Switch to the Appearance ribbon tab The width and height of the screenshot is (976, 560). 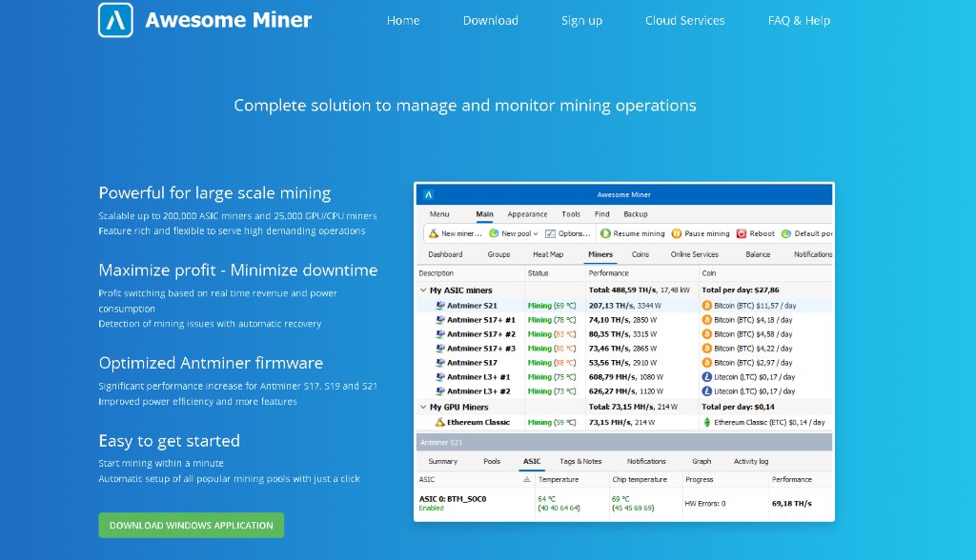point(527,214)
